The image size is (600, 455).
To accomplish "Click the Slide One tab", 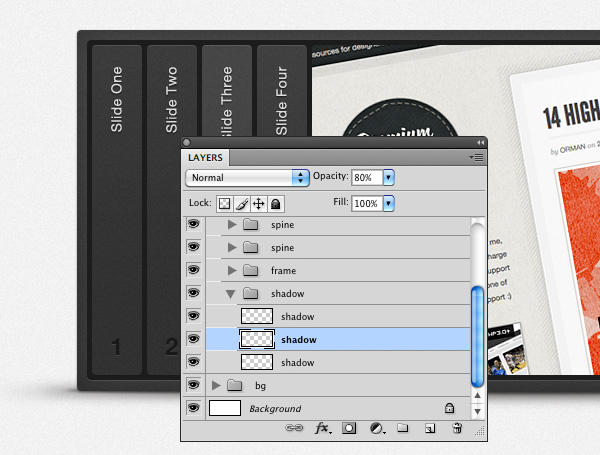I will click(x=117, y=210).
